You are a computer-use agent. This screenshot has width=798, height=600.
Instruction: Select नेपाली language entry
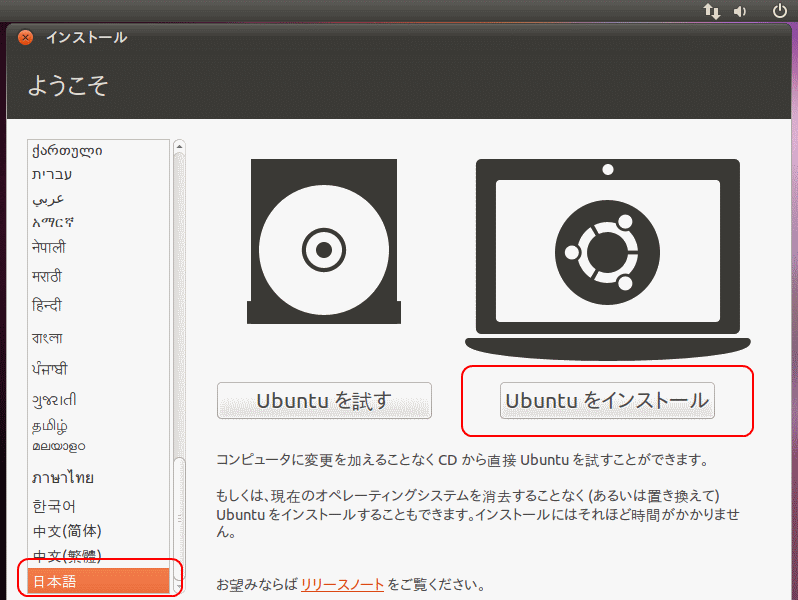pos(98,247)
